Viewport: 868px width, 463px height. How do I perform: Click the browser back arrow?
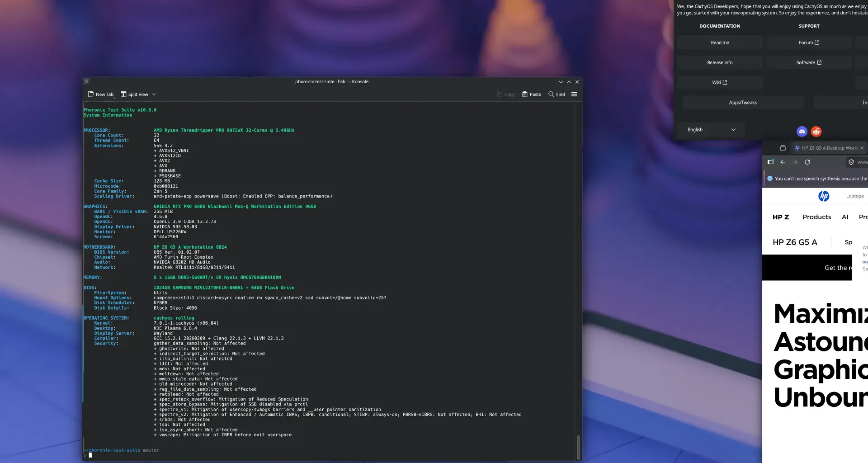[x=783, y=162]
